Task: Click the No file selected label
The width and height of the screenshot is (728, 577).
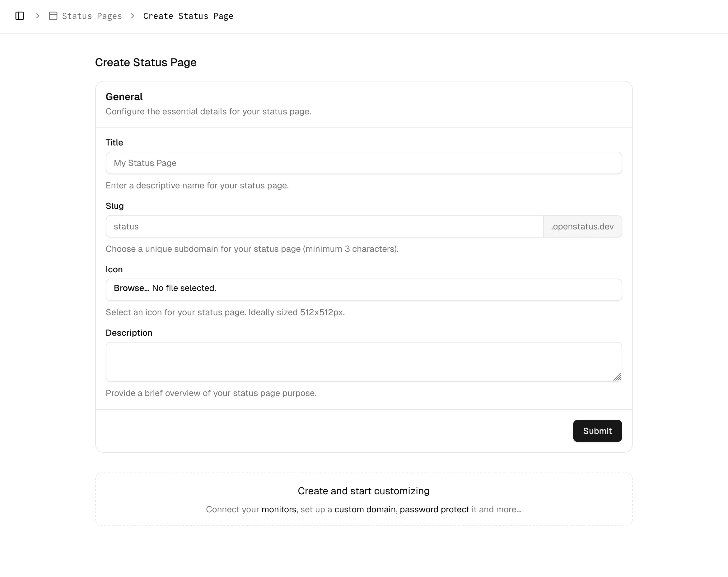Action: click(184, 288)
